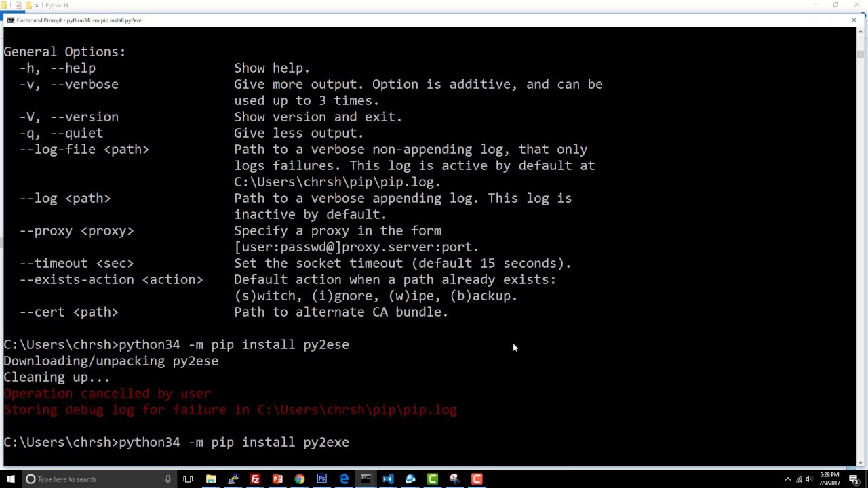Open network status tray icon
The width and height of the screenshot is (868, 488).
799,479
